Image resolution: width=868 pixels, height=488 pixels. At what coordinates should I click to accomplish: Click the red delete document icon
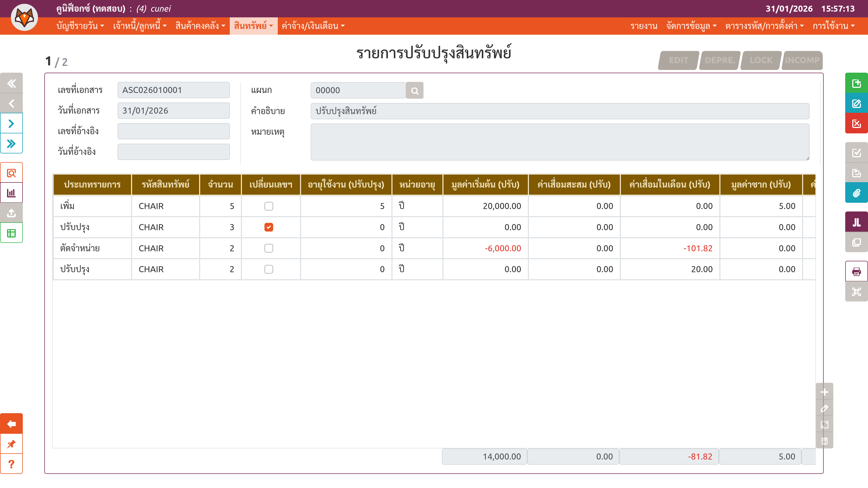(856, 124)
